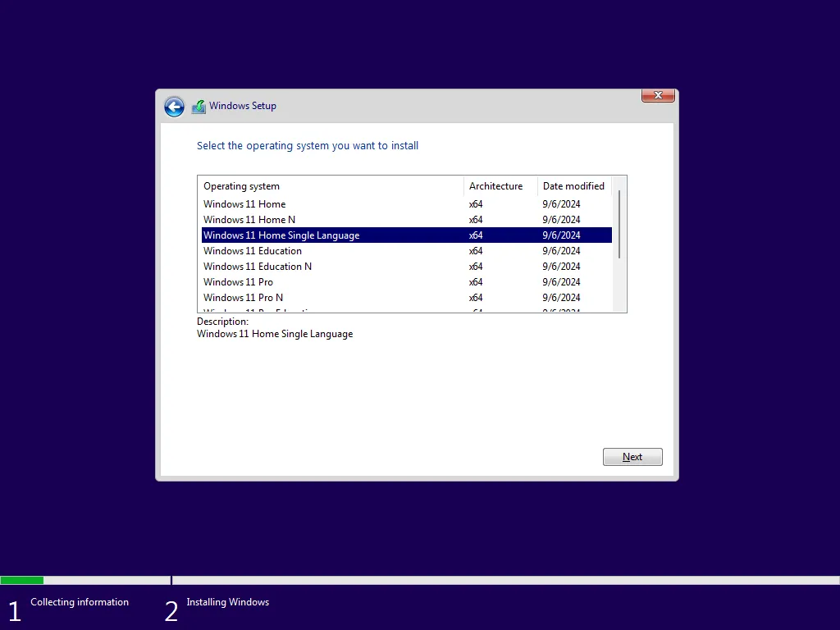840x630 pixels.
Task: Click the Windows Setup logo icon
Action: tap(198, 106)
